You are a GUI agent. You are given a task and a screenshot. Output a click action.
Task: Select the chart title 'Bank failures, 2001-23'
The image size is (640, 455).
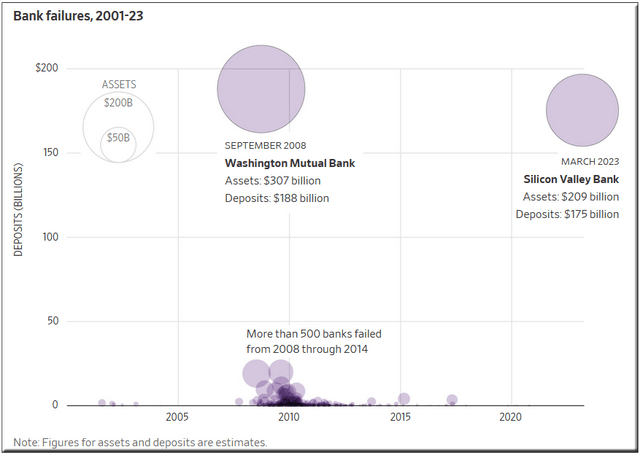tap(78, 16)
